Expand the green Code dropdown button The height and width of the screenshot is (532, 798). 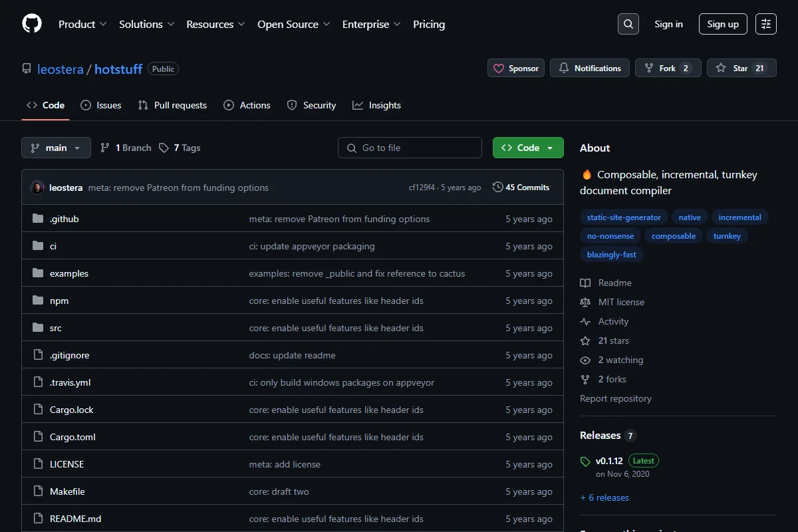click(528, 148)
